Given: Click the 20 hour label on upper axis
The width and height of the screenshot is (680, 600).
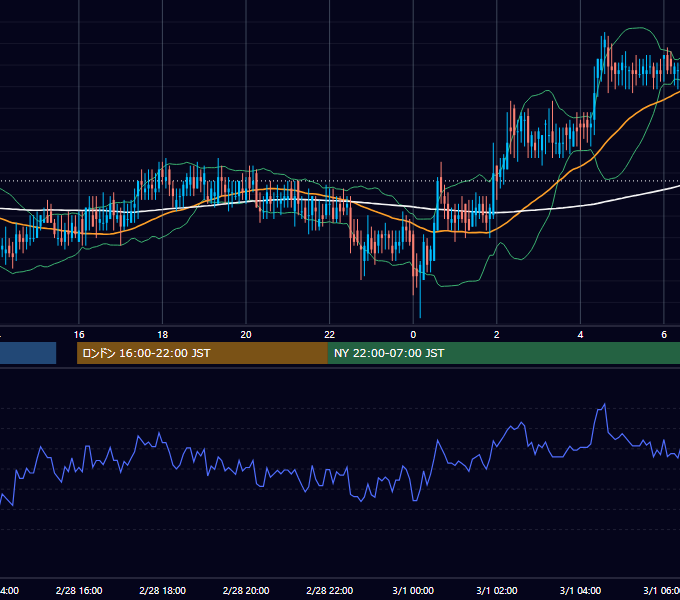Looking at the screenshot, I should [246, 335].
